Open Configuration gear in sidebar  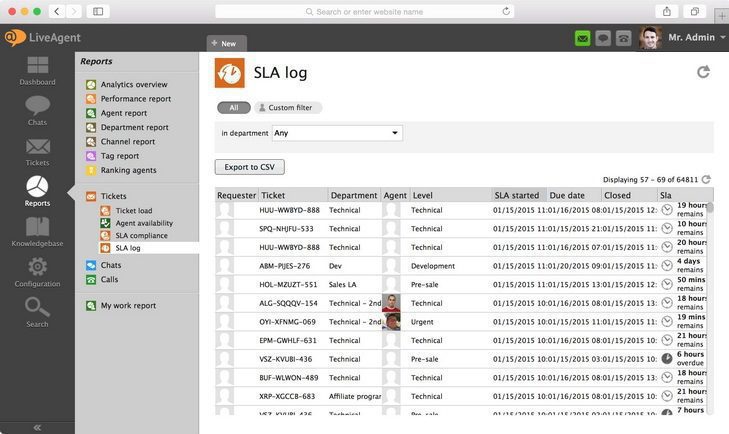coord(37,272)
